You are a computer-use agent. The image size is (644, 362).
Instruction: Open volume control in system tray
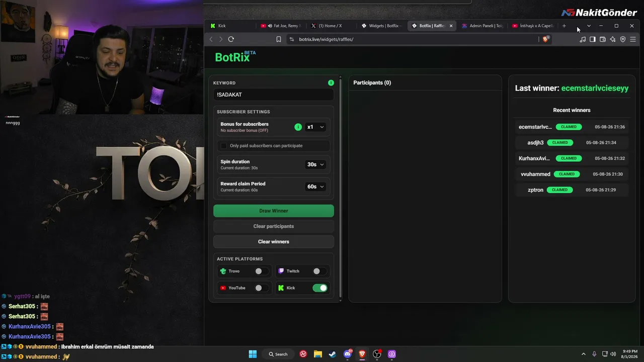click(x=613, y=354)
